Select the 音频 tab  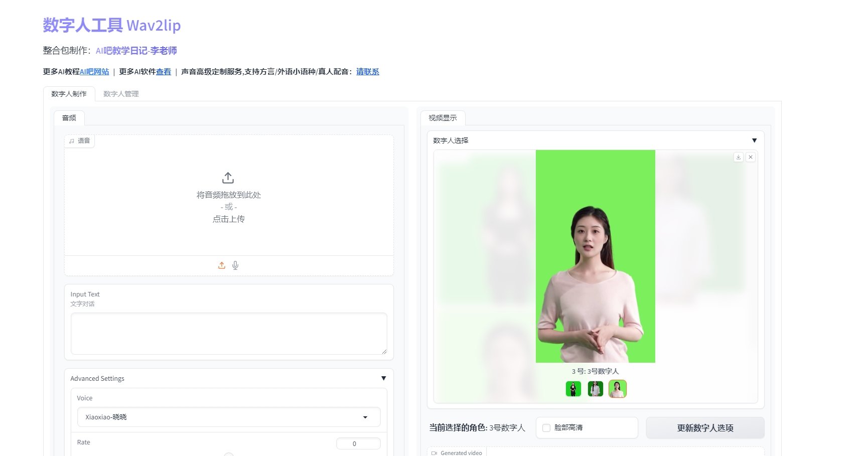pos(69,118)
